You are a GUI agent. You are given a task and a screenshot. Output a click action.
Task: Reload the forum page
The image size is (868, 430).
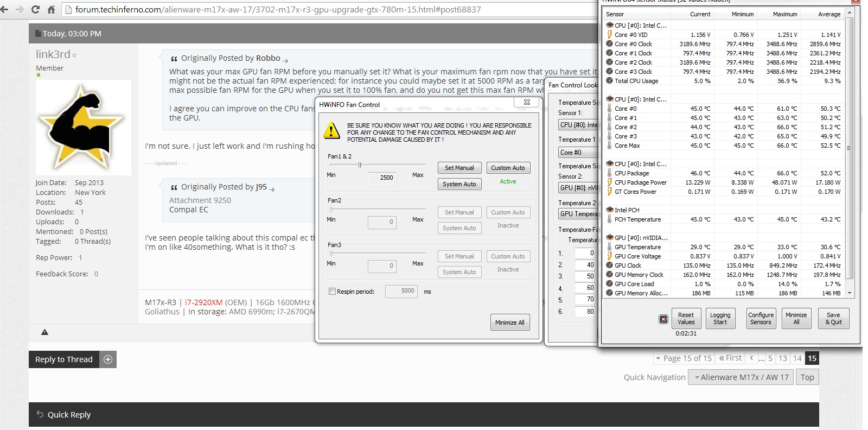pyautogui.click(x=36, y=9)
